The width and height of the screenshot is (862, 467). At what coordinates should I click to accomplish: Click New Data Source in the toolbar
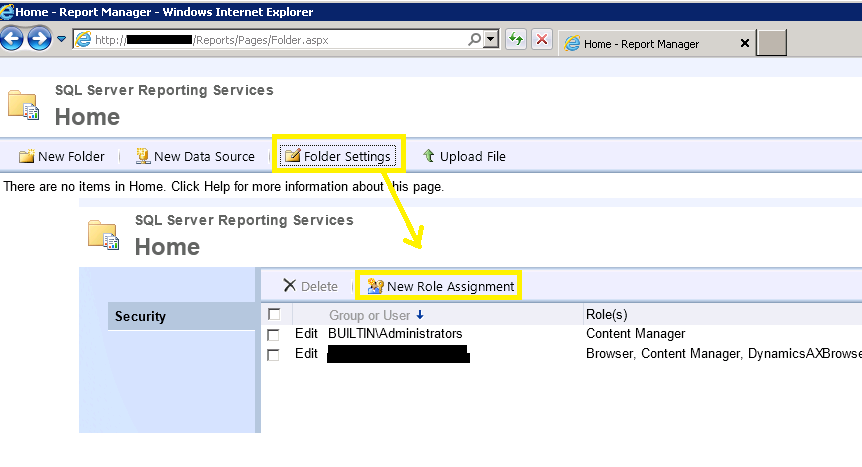(x=195, y=156)
